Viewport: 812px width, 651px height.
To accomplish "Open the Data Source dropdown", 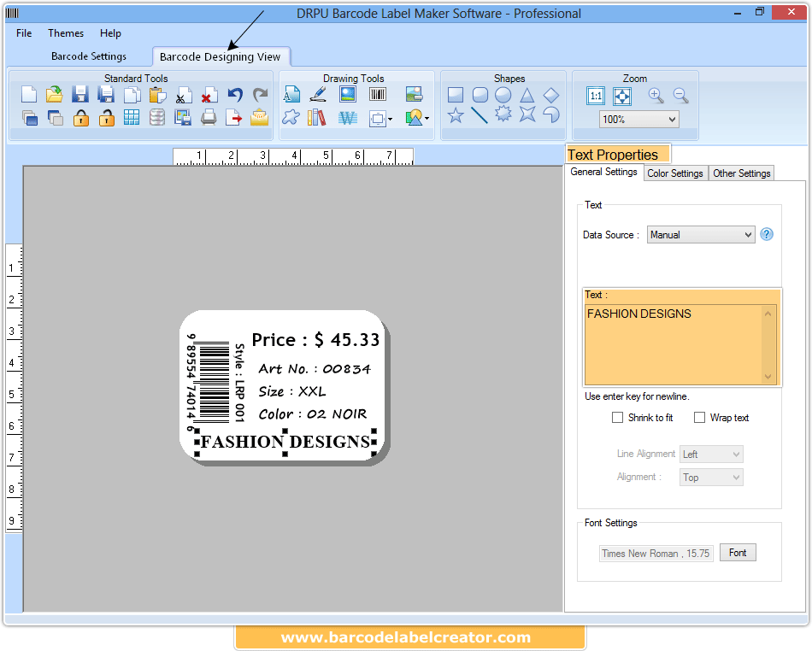I will (701, 234).
